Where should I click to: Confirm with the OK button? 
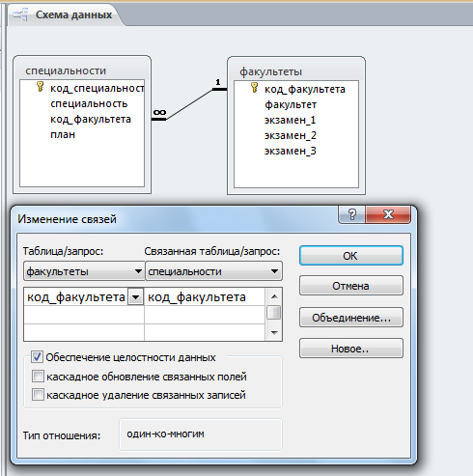coord(351,256)
